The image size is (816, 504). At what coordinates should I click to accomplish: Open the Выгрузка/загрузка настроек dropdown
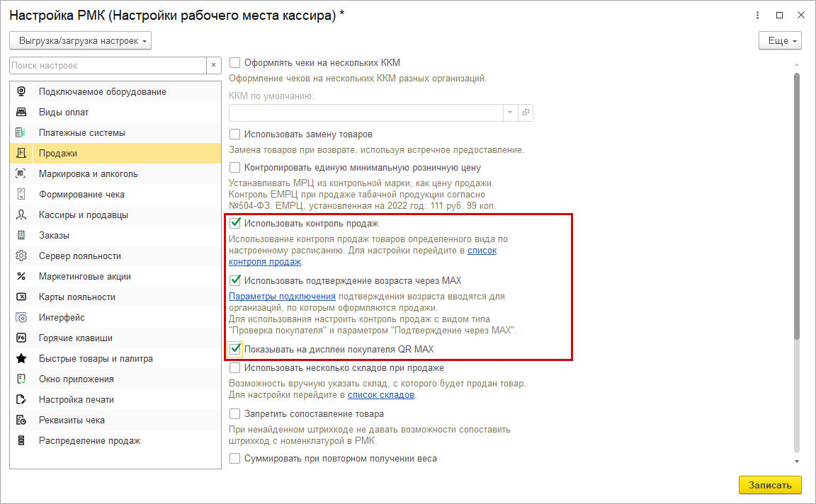(81, 41)
